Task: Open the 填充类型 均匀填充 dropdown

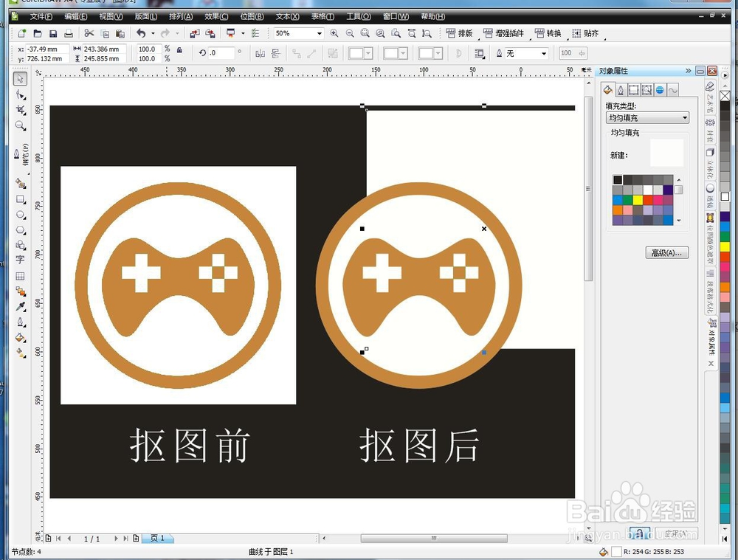Action: [648, 117]
